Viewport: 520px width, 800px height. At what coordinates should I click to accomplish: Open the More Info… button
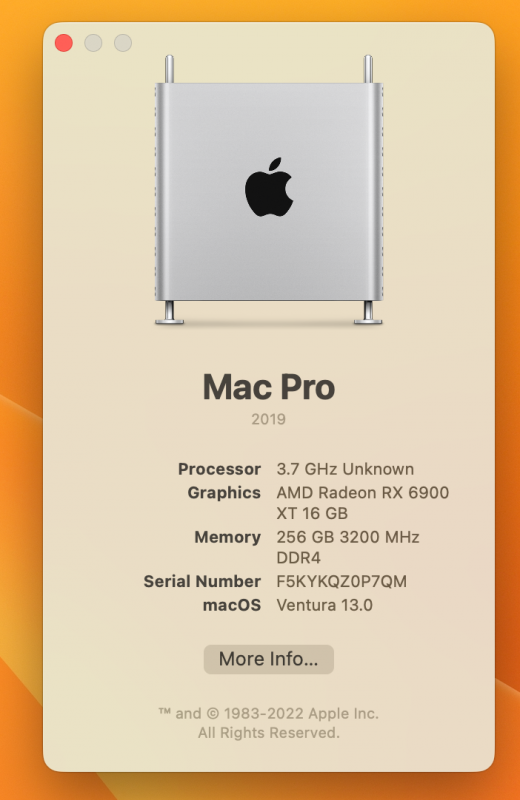tap(268, 659)
